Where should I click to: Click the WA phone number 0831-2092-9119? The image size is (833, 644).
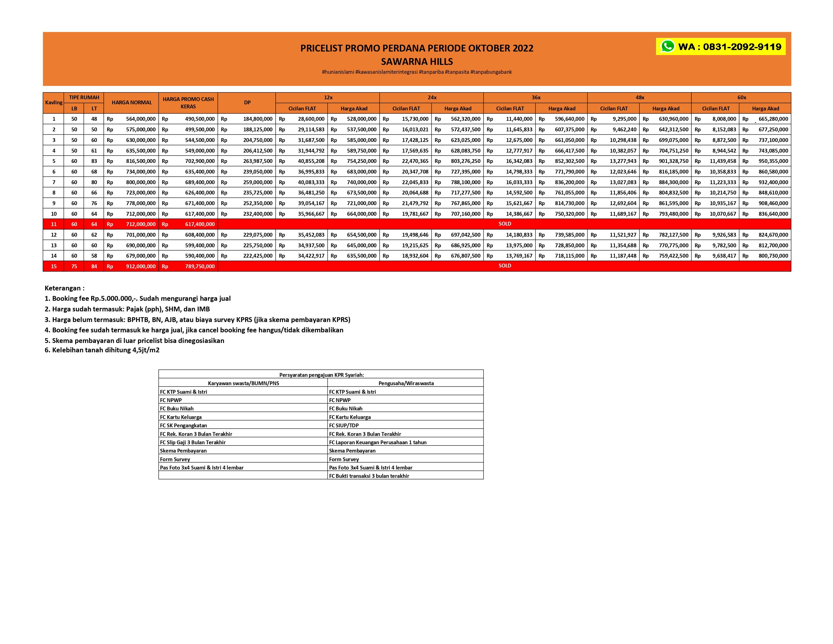point(742,47)
